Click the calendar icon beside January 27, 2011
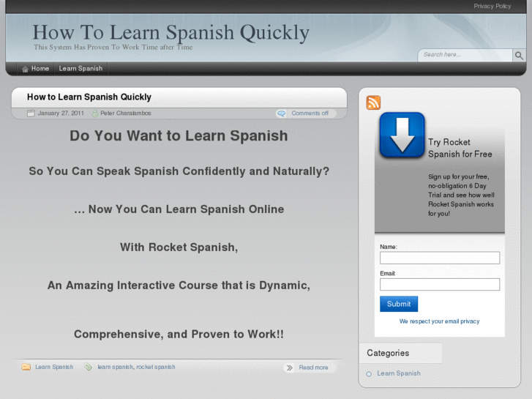Image resolution: width=532 pixels, height=399 pixels. tap(31, 113)
